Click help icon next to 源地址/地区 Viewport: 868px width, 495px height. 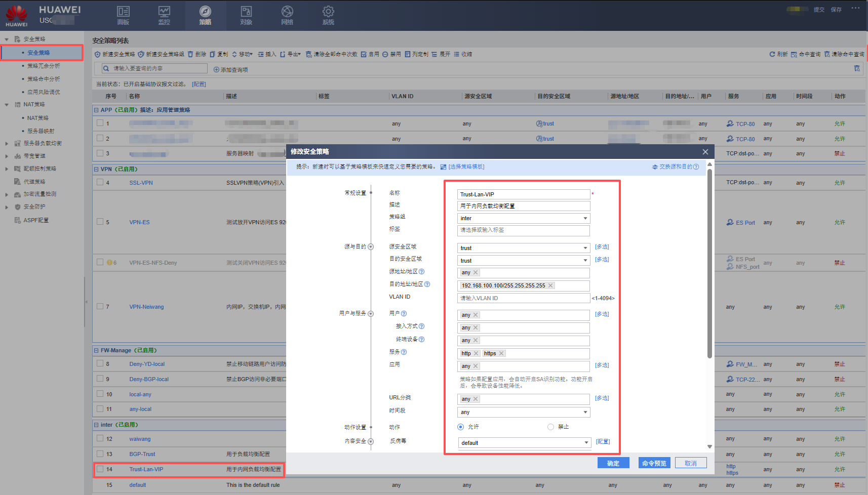(421, 272)
